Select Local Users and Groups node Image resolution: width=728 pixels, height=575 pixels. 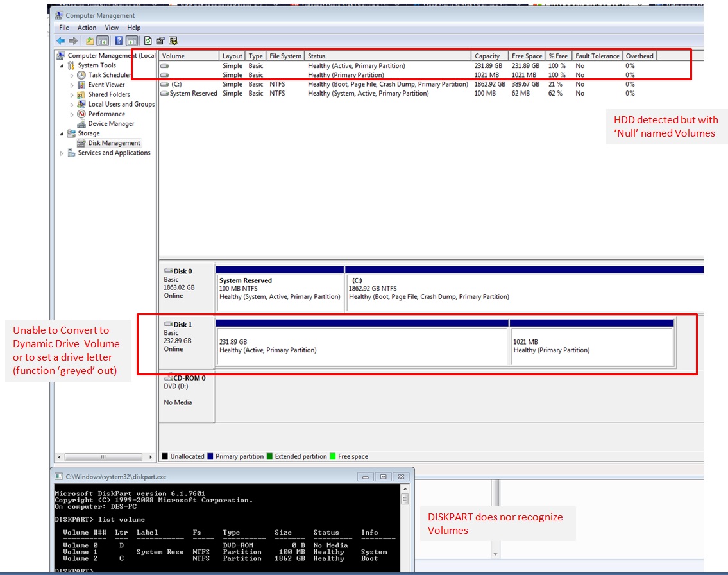click(x=121, y=104)
